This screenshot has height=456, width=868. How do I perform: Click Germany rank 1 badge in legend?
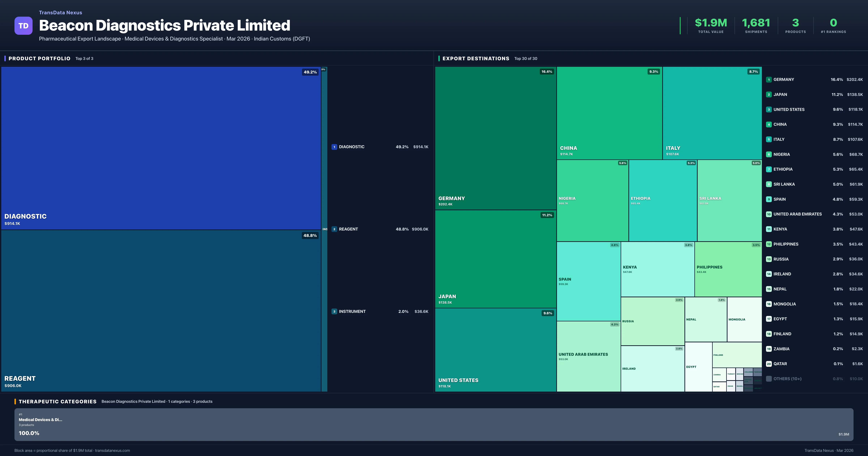[x=769, y=80]
